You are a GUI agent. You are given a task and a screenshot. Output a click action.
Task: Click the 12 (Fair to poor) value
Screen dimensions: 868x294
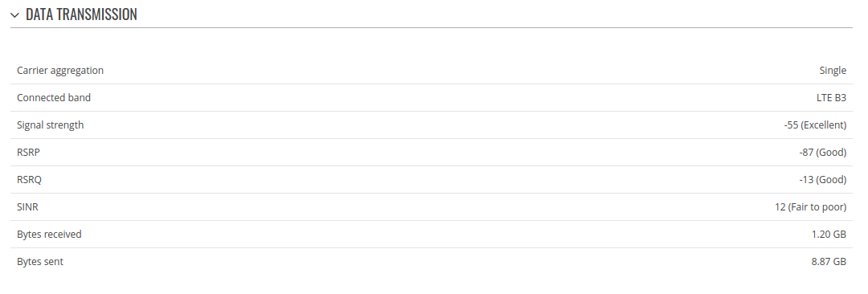click(810, 207)
